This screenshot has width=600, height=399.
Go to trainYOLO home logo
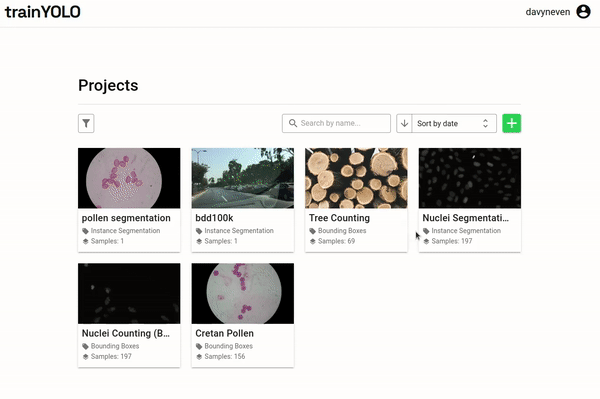point(42,12)
